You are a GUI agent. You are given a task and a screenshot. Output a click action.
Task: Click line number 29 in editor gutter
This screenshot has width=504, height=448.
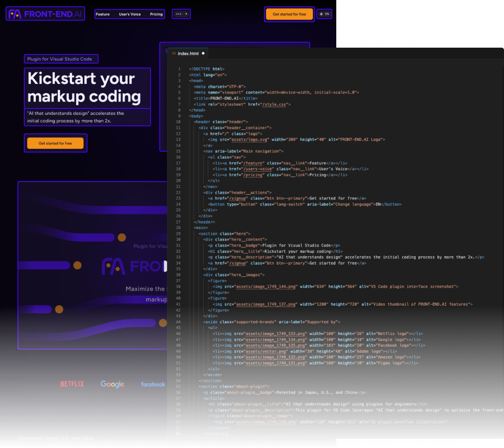[178, 234]
